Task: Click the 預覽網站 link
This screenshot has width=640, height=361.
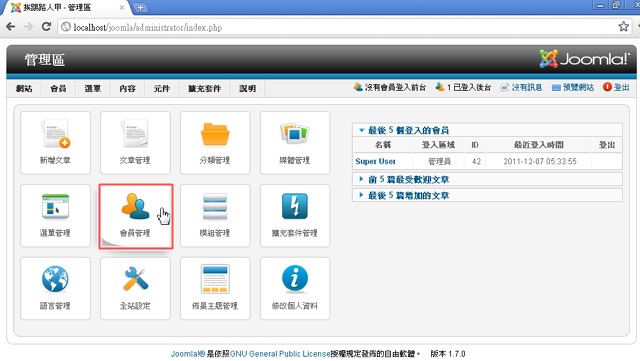Action: 578,87
